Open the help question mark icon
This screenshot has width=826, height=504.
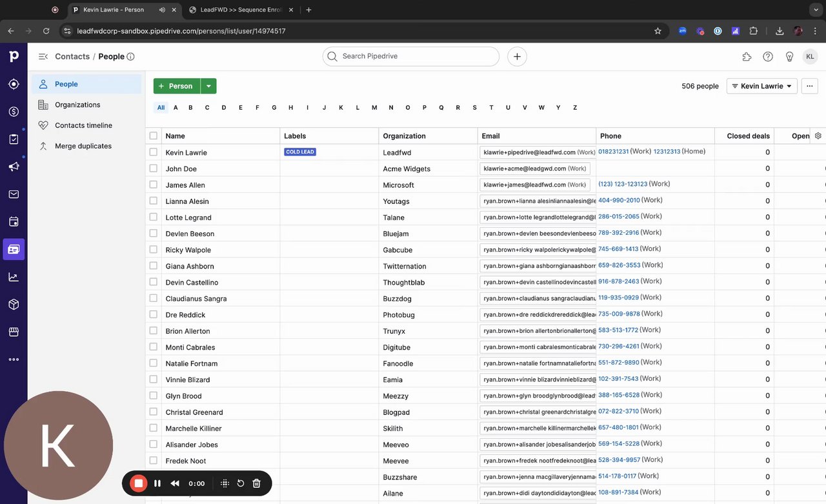pyautogui.click(x=768, y=57)
